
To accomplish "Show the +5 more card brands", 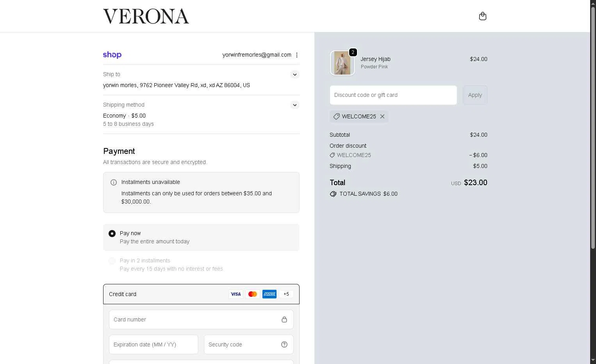I will [x=286, y=294].
